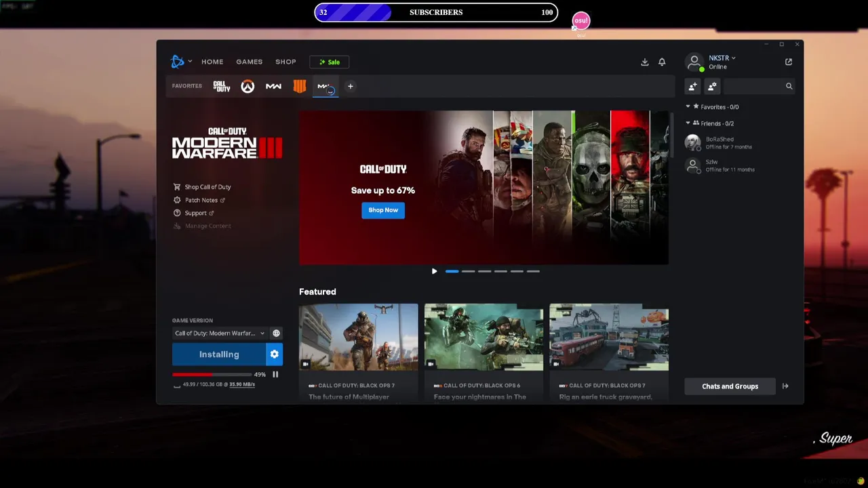Pause the installation download
Viewport: 868px width, 488px height.
click(x=275, y=374)
